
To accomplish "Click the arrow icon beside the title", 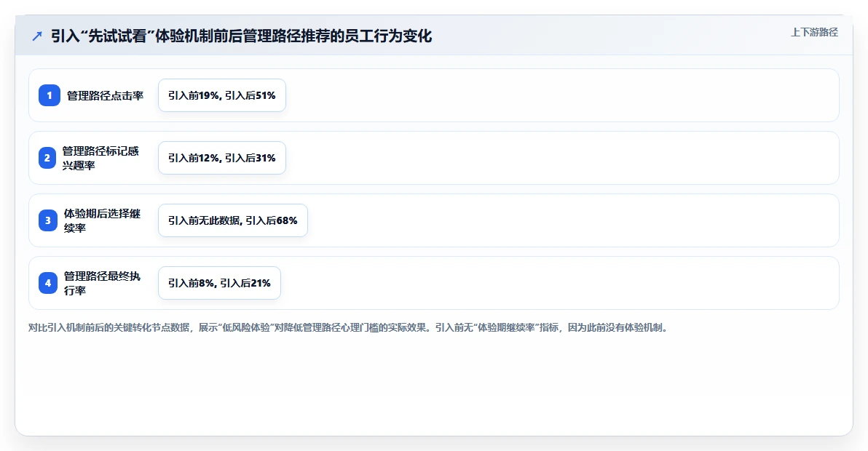I will (37, 36).
